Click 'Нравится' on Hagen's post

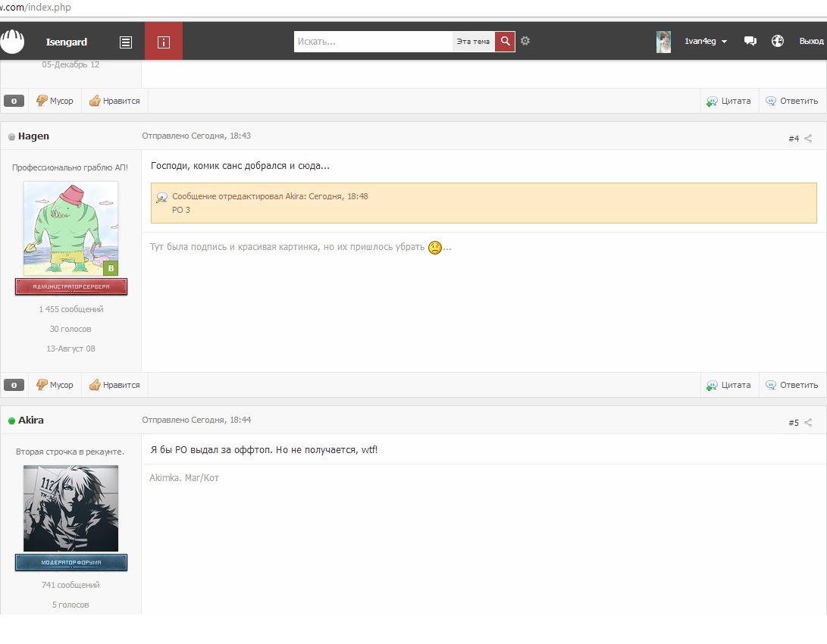tap(114, 385)
